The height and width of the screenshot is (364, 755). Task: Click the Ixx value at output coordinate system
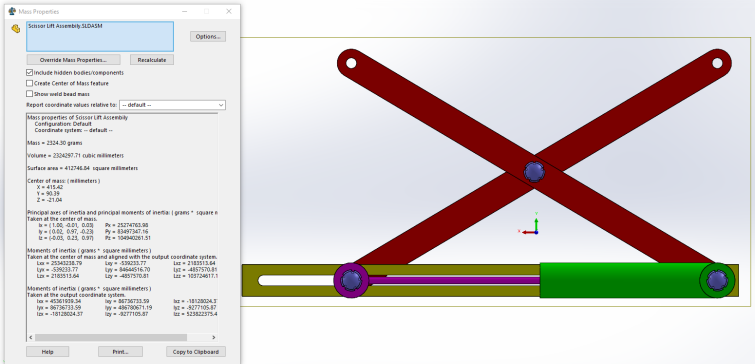(x=60, y=300)
